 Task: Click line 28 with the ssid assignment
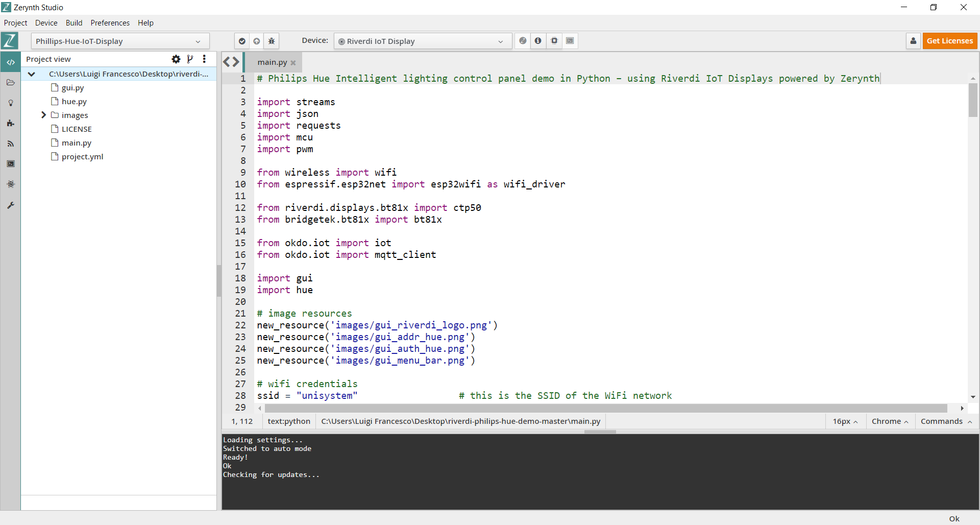point(464,396)
